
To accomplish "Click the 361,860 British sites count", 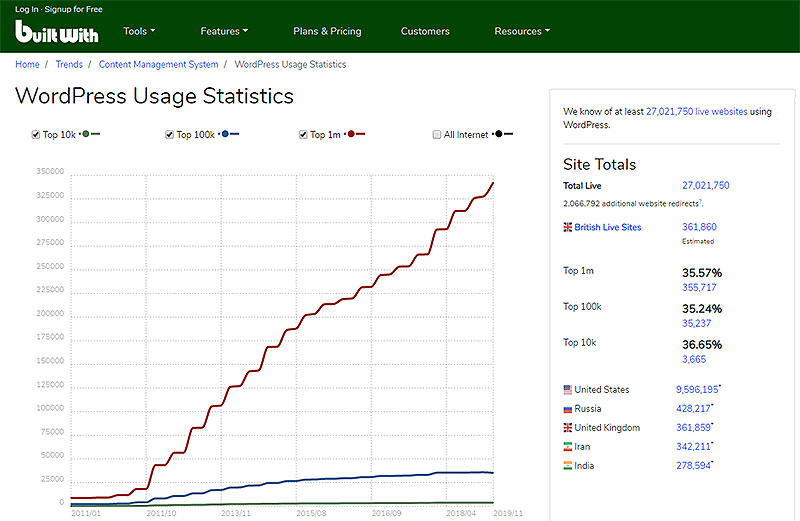I will tap(699, 227).
